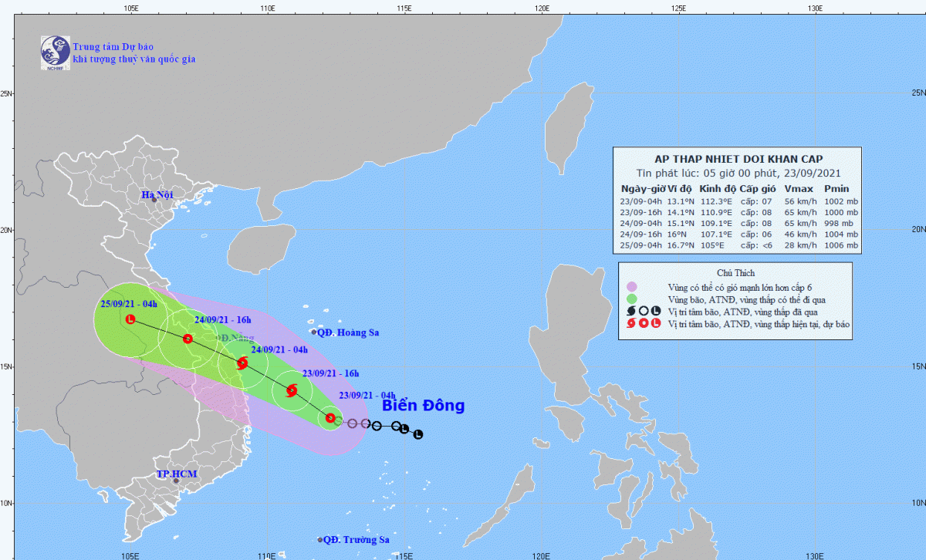The width and height of the screenshot is (926, 560).
Task: Click the green storm-path legend swatch
Action: coord(632,299)
